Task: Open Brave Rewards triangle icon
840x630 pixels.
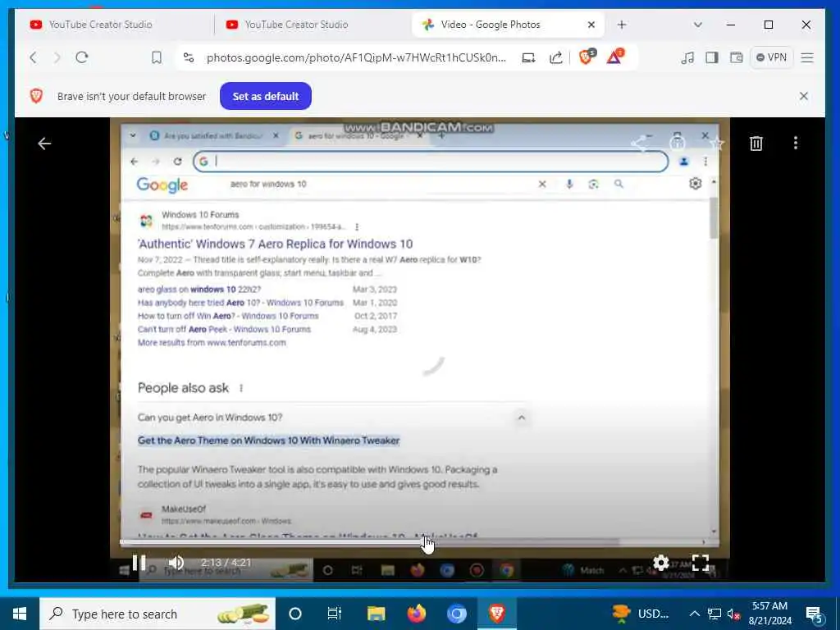Action: (x=615, y=57)
